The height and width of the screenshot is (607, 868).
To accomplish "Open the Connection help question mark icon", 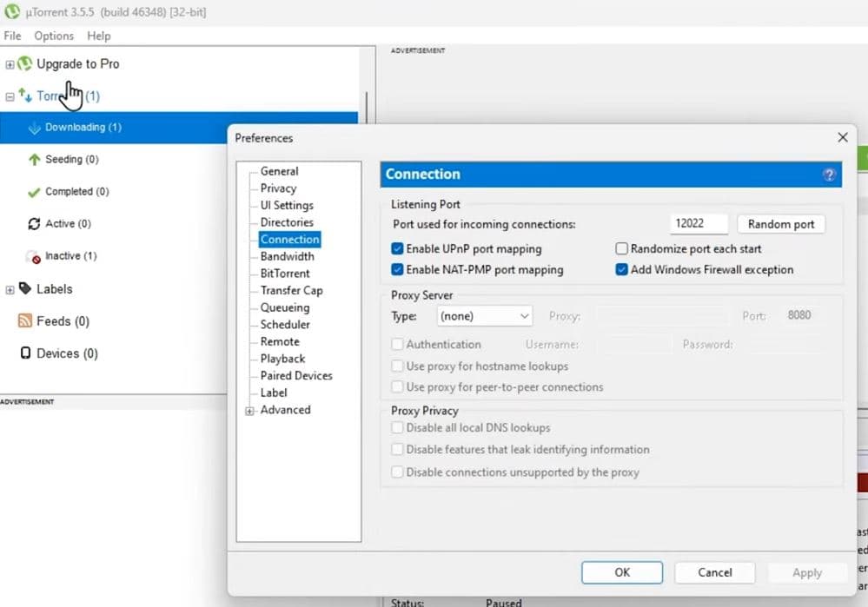I will click(x=829, y=175).
